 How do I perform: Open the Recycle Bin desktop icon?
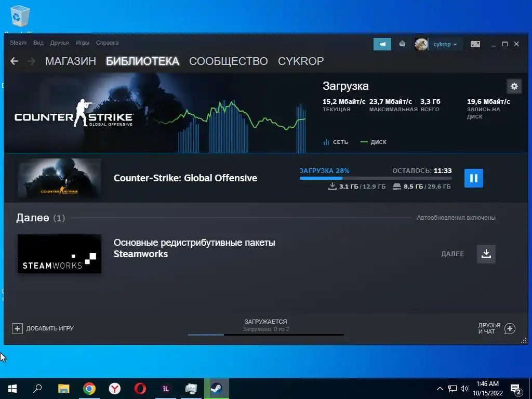click(20, 16)
